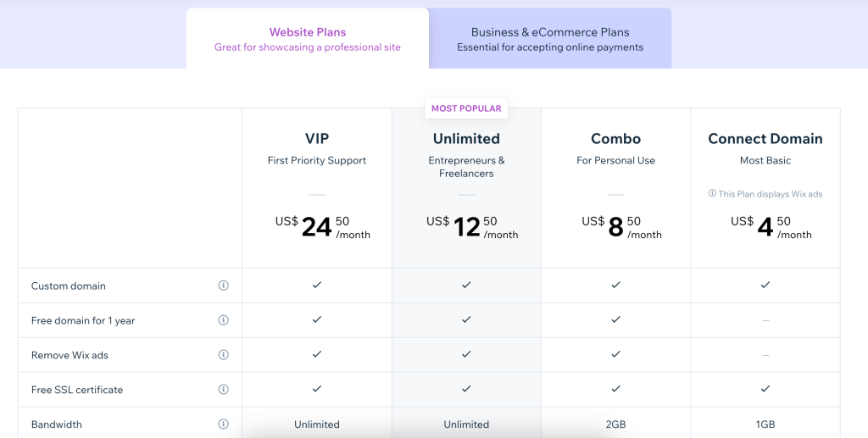This screenshot has height=438, width=868.
Task: Click the VIP US$24.50 monthly price
Action: click(x=323, y=226)
